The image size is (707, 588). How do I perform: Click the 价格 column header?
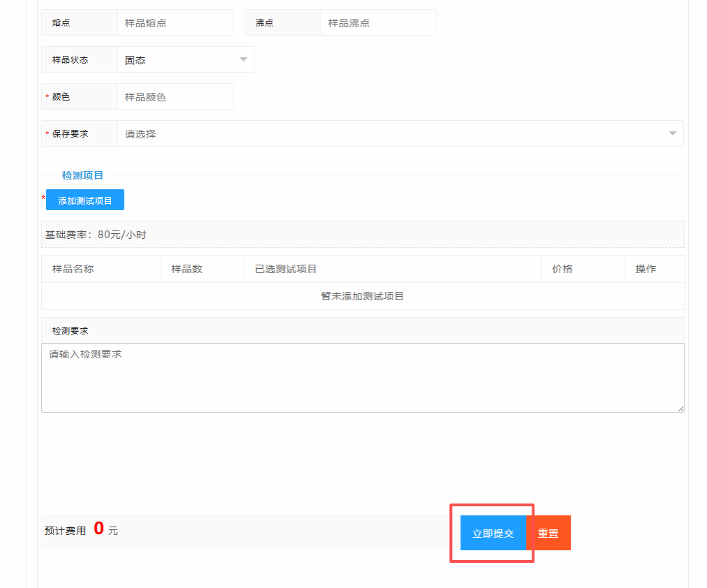pyautogui.click(x=562, y=269)
